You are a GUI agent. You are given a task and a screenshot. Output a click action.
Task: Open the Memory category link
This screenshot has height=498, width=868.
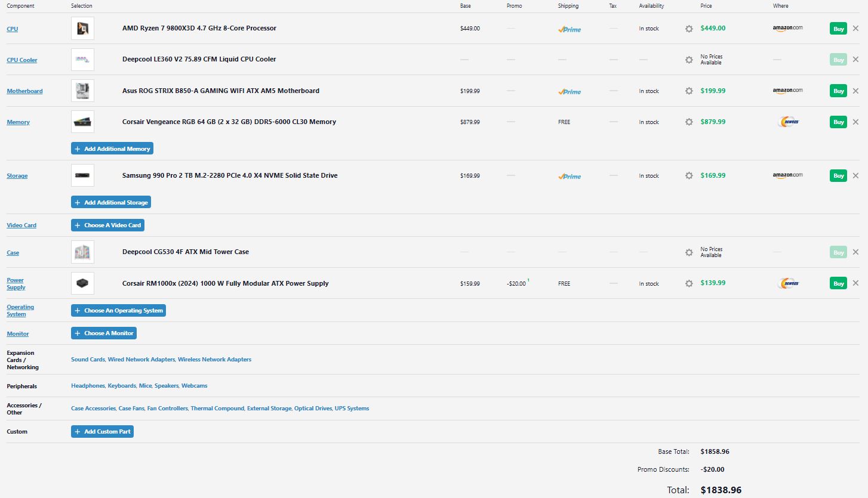pos(18,122)
